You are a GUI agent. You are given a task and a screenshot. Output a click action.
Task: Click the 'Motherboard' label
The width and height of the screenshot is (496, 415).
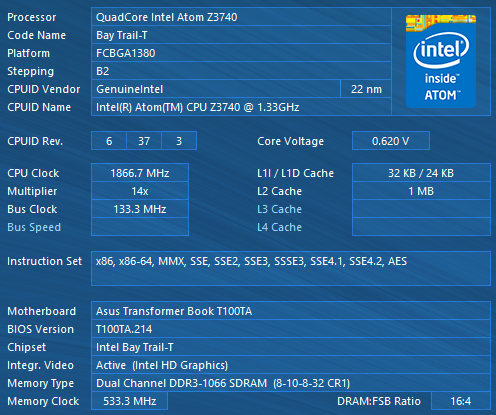point(41,311)
